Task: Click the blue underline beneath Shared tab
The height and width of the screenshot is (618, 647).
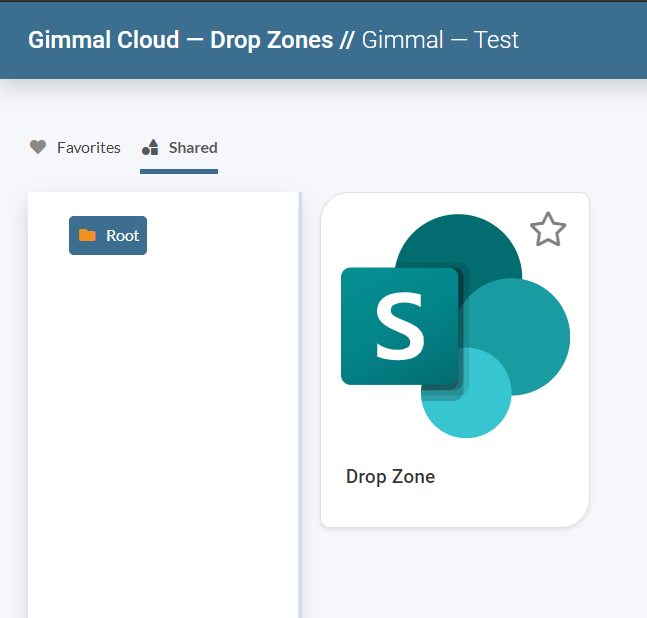Action: [x=179, y=171]
